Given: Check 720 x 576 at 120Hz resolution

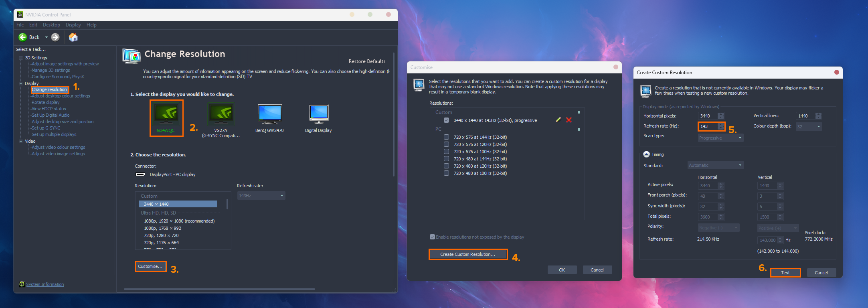Looking at the screenshot, I should click(x=446, y=144).
